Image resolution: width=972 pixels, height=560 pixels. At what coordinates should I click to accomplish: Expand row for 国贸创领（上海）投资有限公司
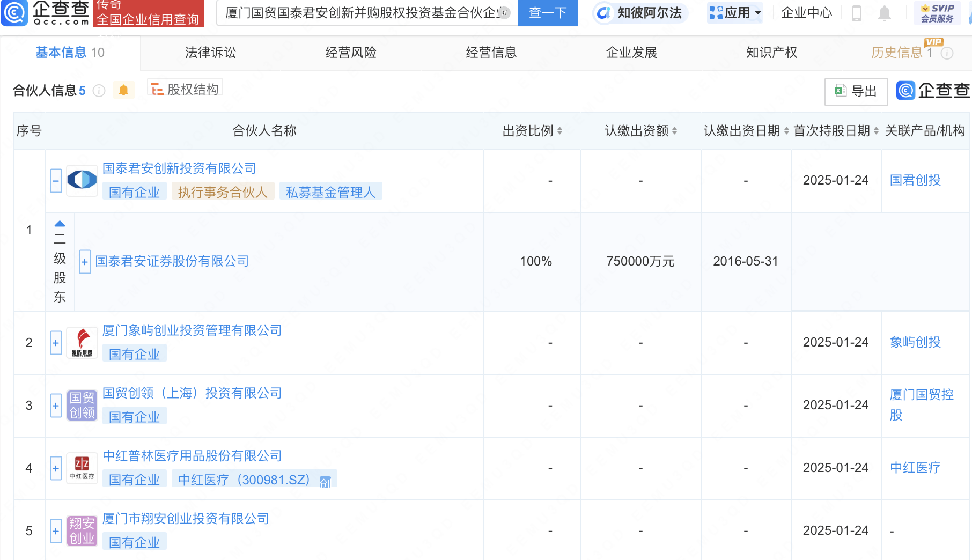[x=56, y=406]
